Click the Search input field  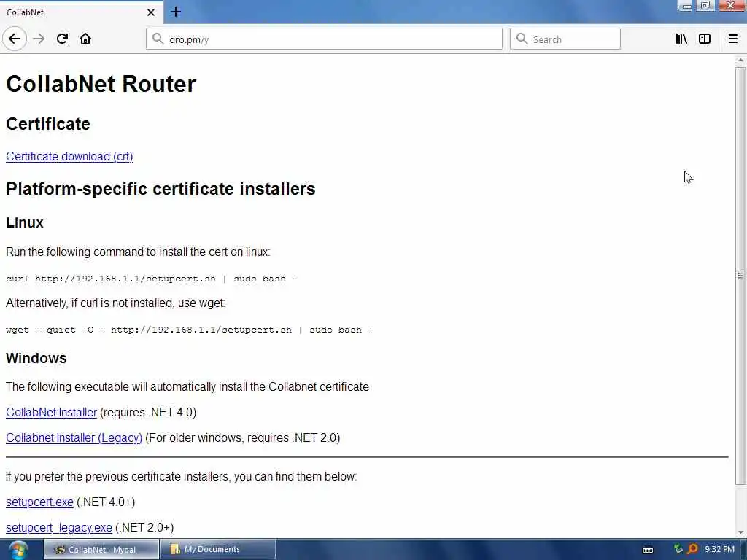tap(565, 39)
